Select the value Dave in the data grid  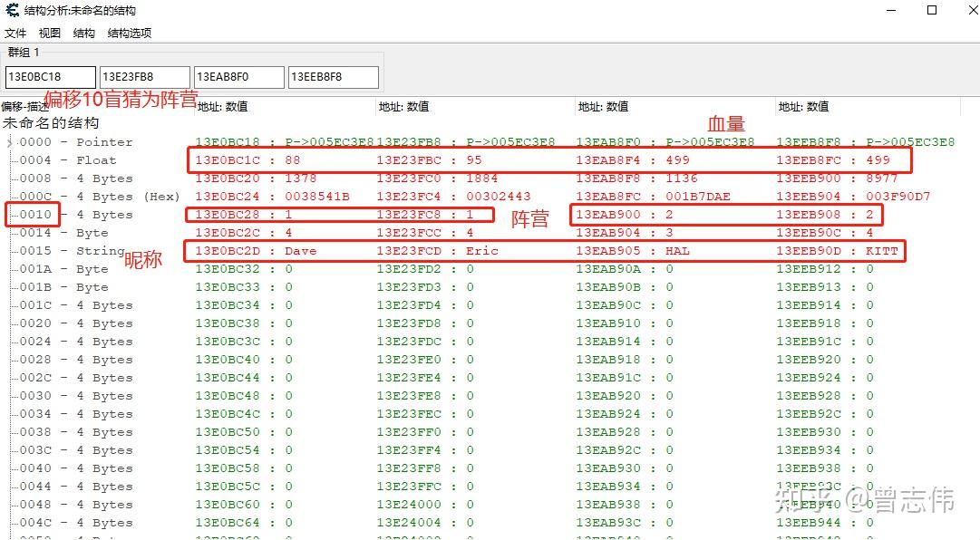tap(300, 251)
